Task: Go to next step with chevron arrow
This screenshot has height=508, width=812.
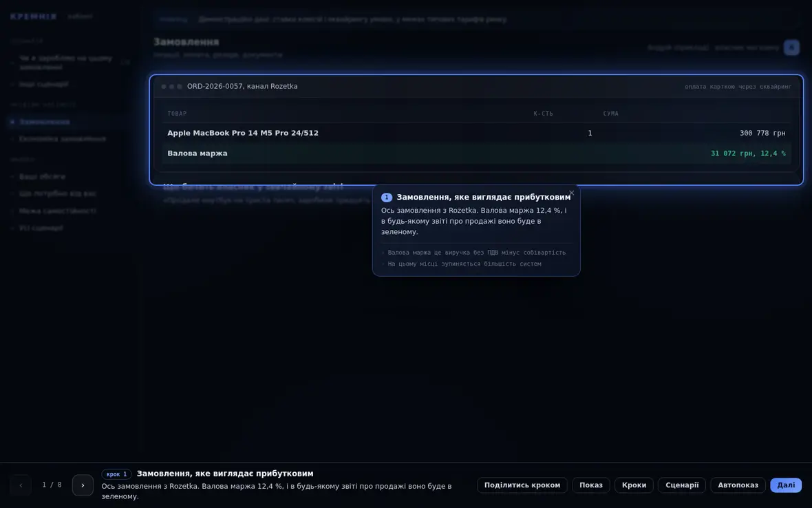Action: point(83,485)
